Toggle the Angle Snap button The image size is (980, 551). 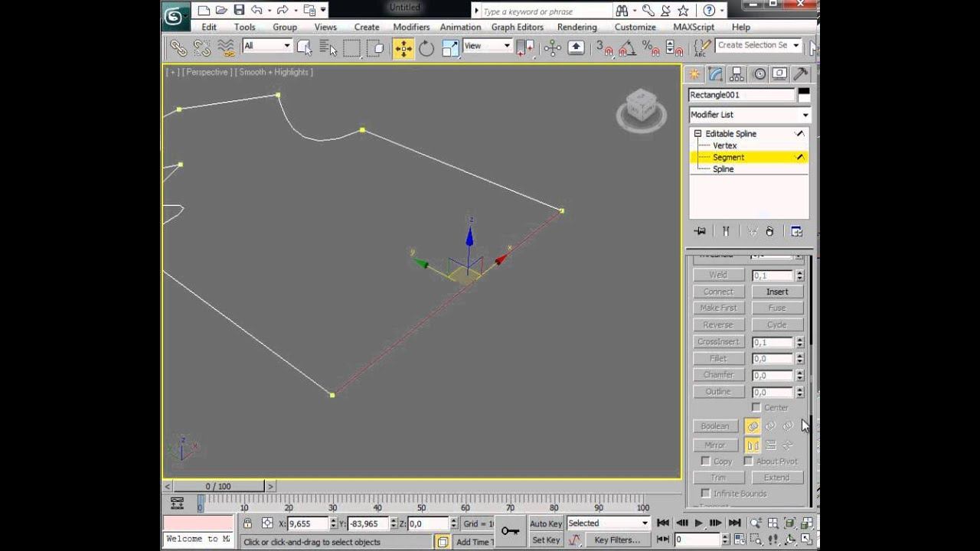click(628, 48)
